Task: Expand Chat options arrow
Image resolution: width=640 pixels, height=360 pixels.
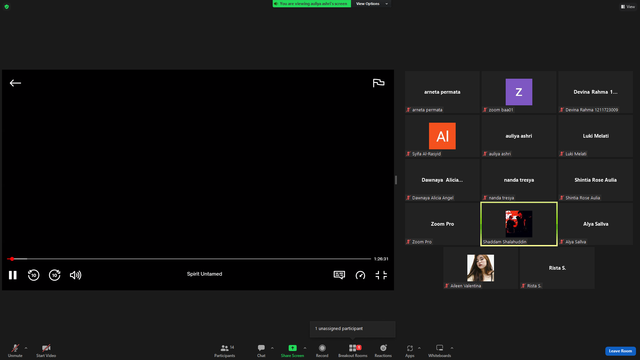Action: (272, 348)
